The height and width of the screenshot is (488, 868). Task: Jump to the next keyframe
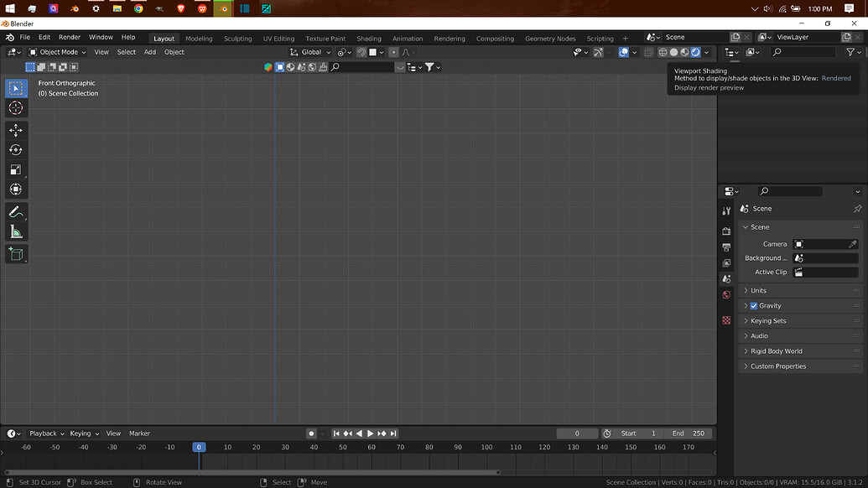tap(382, 433)
